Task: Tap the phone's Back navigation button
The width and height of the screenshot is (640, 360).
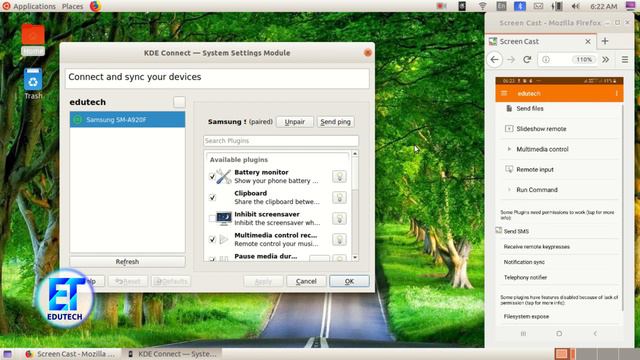Action: pyautogui.click(x=595, y=333)
